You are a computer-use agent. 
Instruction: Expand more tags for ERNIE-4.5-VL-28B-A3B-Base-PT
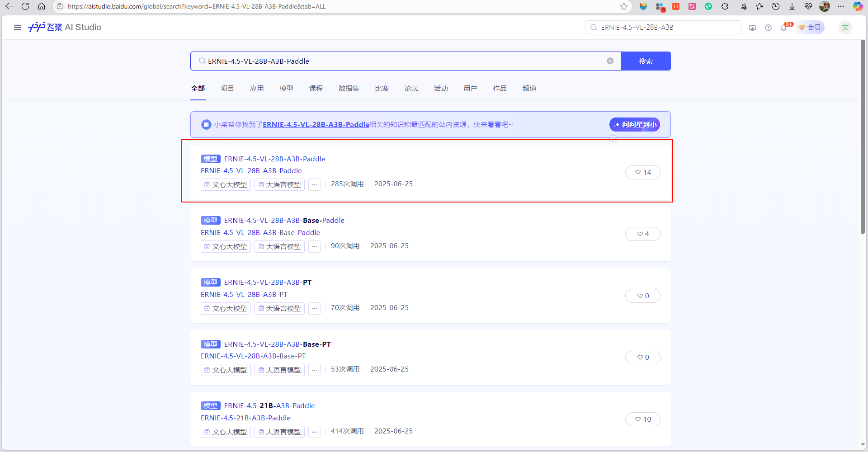[314, 370]
